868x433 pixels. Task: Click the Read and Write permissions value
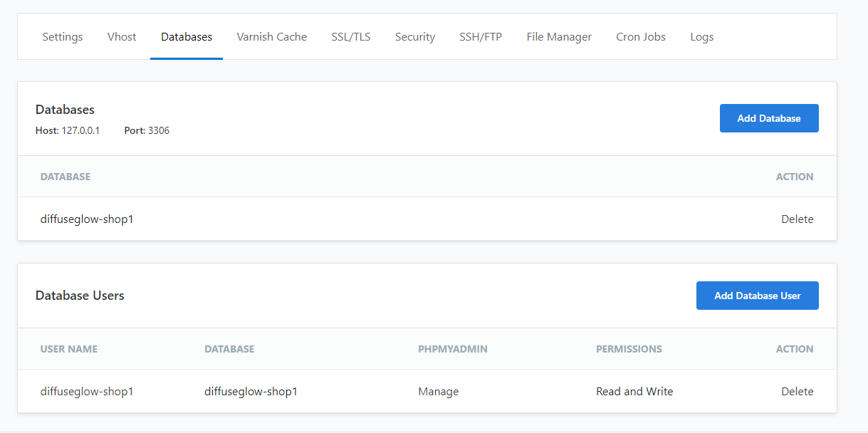634,392
